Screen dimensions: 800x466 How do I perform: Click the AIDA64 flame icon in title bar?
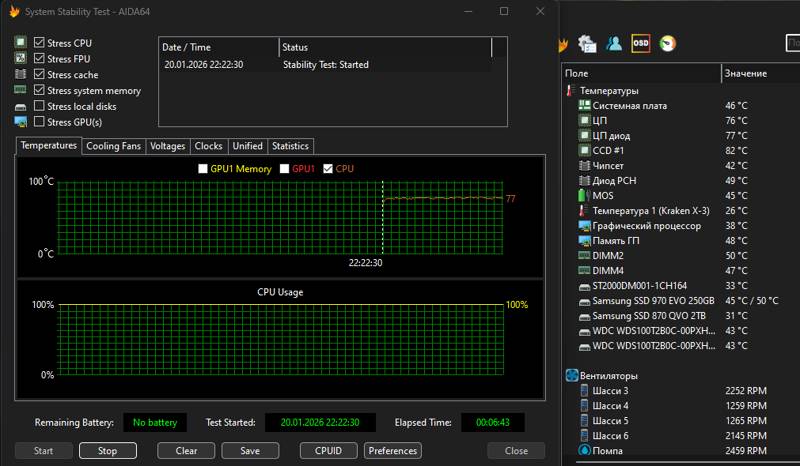coord(14,11)
